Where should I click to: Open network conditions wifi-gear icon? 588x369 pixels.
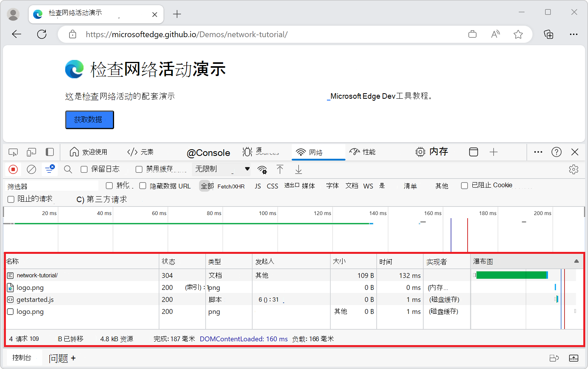click(262, 170)
